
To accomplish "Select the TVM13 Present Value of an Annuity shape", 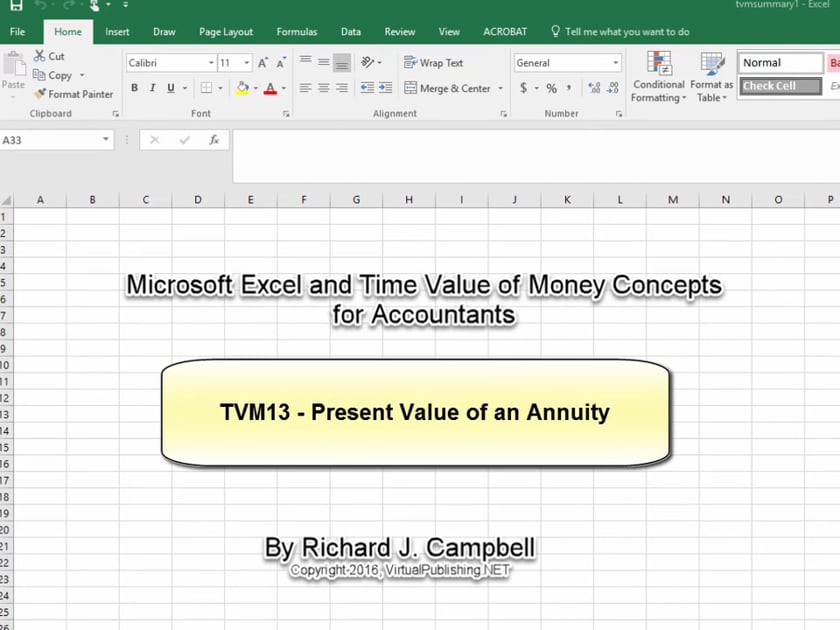I will (x=416, y=413).
